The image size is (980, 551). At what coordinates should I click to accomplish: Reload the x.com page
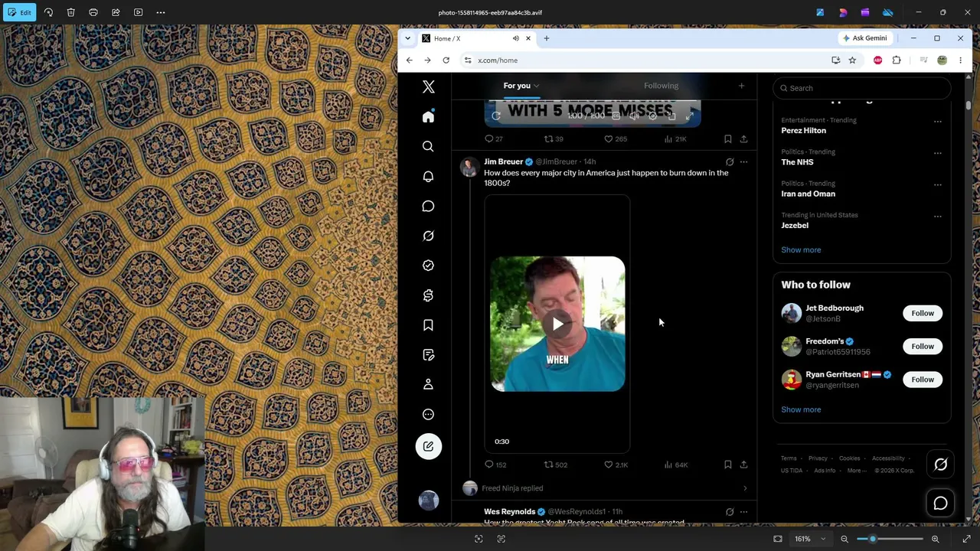[x=446, y=60]
